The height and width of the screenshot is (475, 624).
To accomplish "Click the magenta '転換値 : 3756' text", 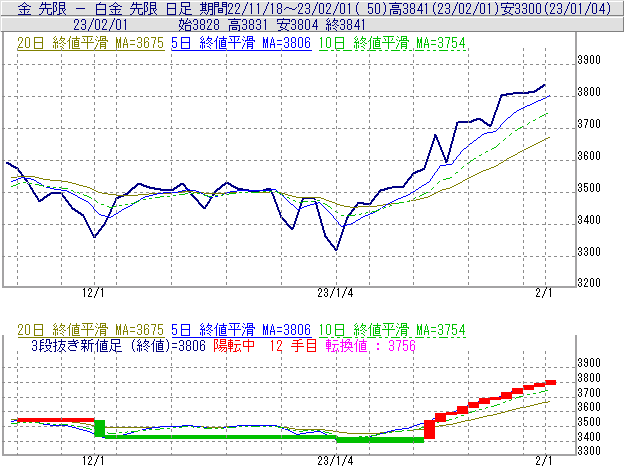I will pos(370,346).
